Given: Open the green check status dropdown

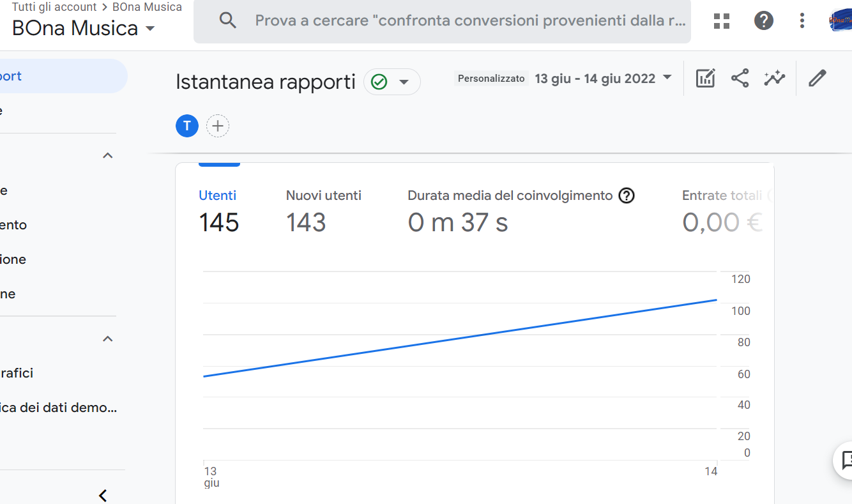Looking at the screenshot, I should click(392, 82).
